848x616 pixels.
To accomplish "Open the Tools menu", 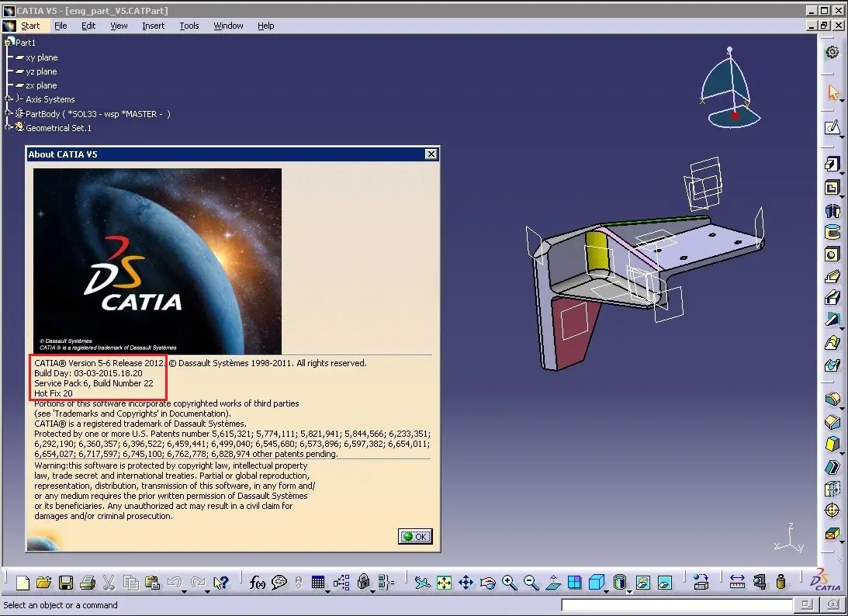I will click(189, 26).
